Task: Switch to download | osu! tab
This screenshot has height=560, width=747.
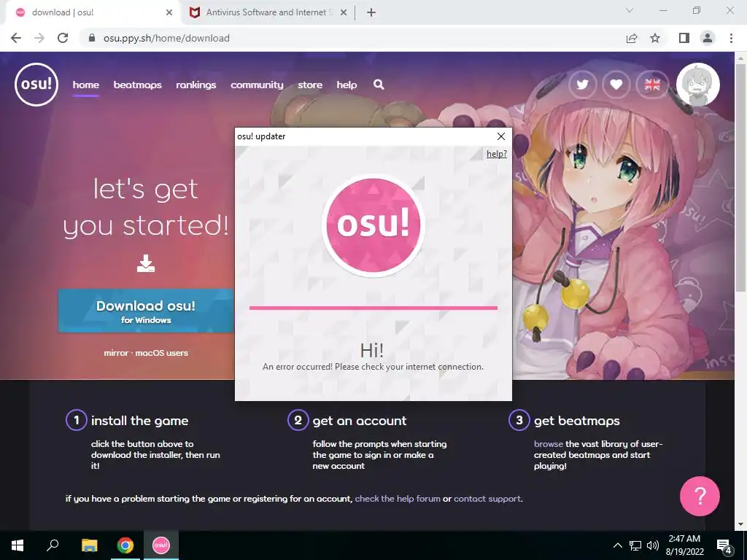Action: click(93, 13)
